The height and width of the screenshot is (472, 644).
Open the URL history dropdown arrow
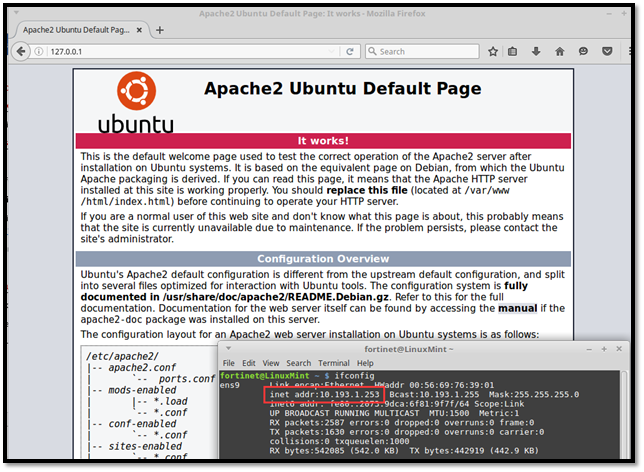pyautogui.click(x=331, y=51)
